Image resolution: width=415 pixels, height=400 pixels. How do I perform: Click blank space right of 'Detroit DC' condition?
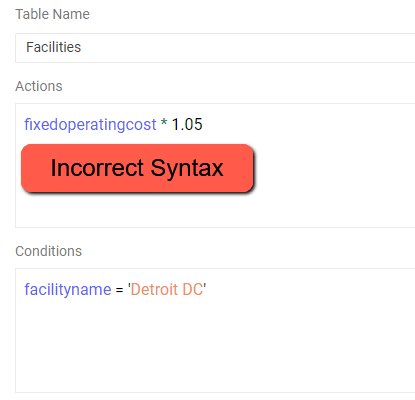click(x=310, y=290)
